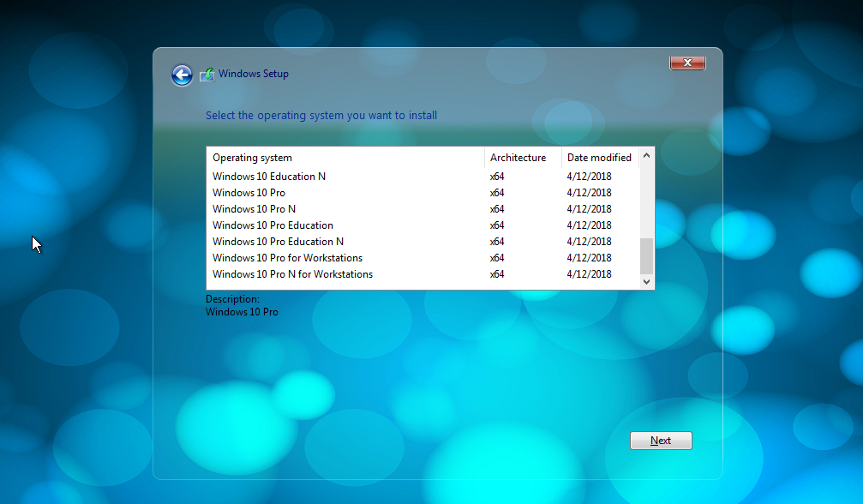863x504 pixels.
Task: Pick Windows 10 Pro Education N
Action: tap(278, 242)
